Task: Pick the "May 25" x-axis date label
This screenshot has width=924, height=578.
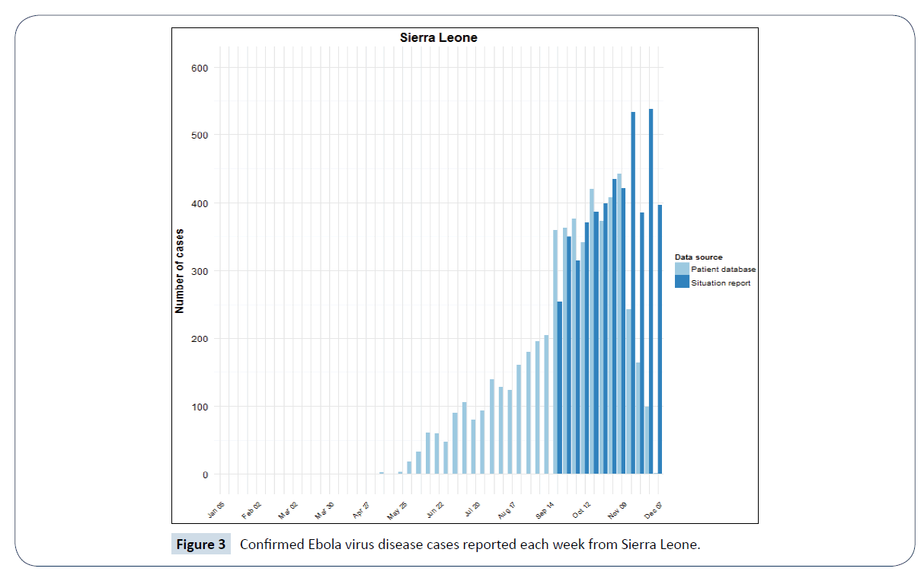Action: click(398, 509)
